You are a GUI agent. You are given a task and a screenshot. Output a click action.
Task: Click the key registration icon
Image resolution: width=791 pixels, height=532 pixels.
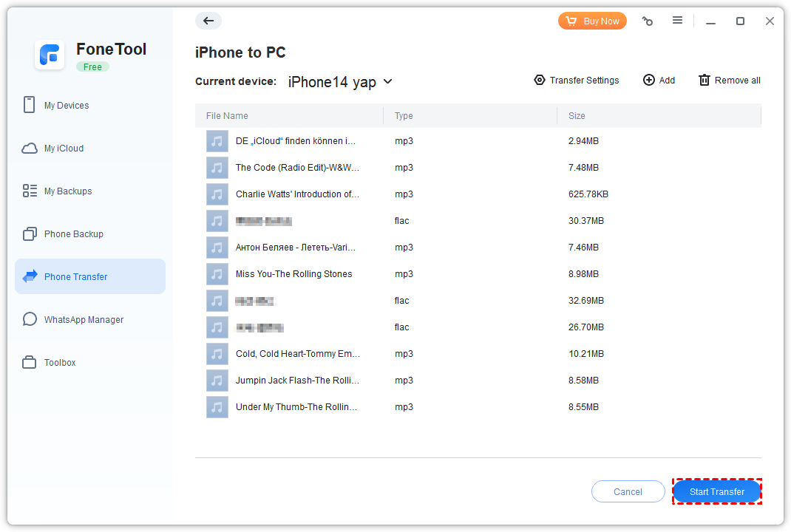(x=648, y=21)
